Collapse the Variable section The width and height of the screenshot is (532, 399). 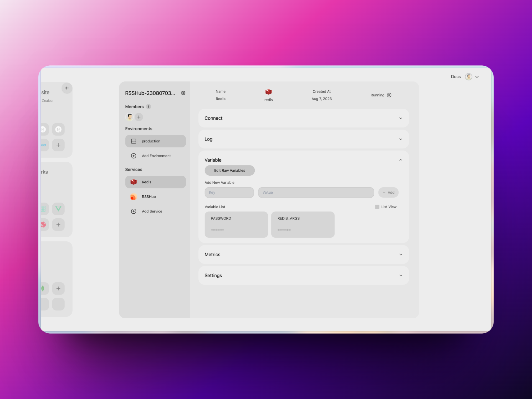pos(400,160)
